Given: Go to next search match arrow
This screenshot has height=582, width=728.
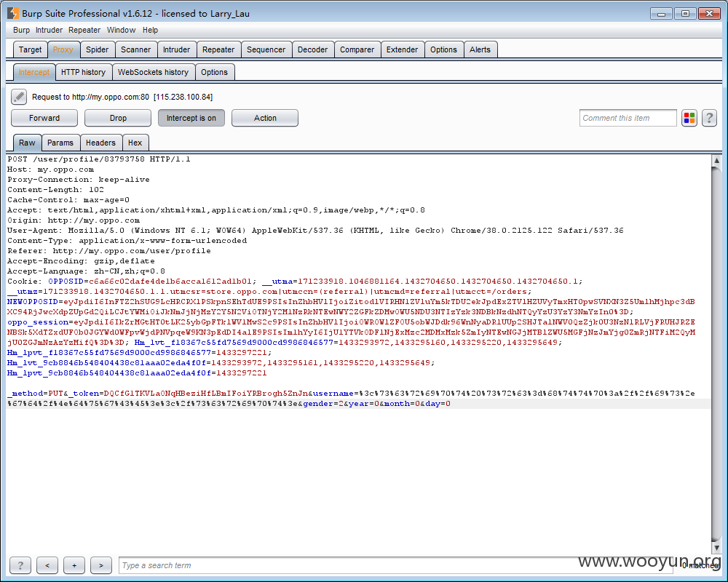Looking at the screenshot, I should click(x=101, y=565).
